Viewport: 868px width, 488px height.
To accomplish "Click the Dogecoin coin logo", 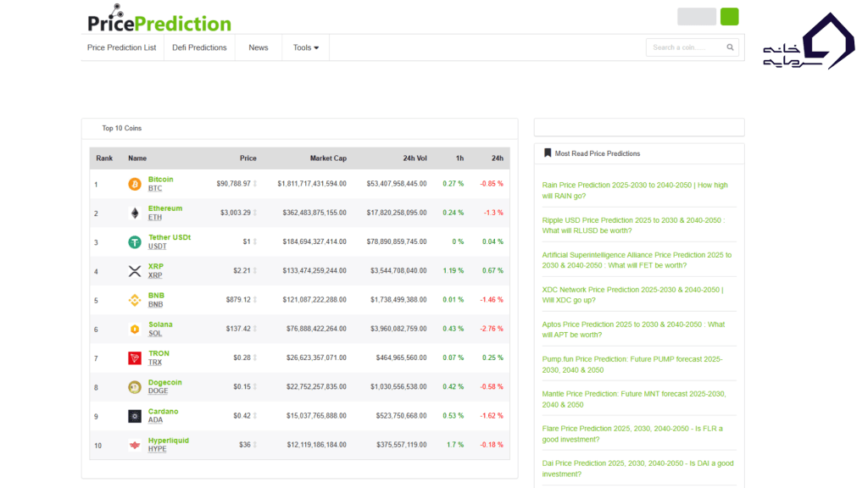I will tap(133, 387).
